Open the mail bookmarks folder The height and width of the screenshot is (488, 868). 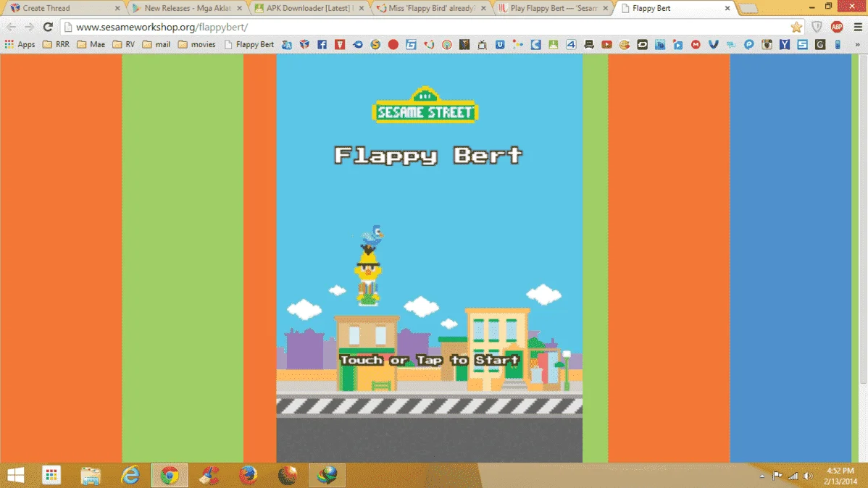156,44
